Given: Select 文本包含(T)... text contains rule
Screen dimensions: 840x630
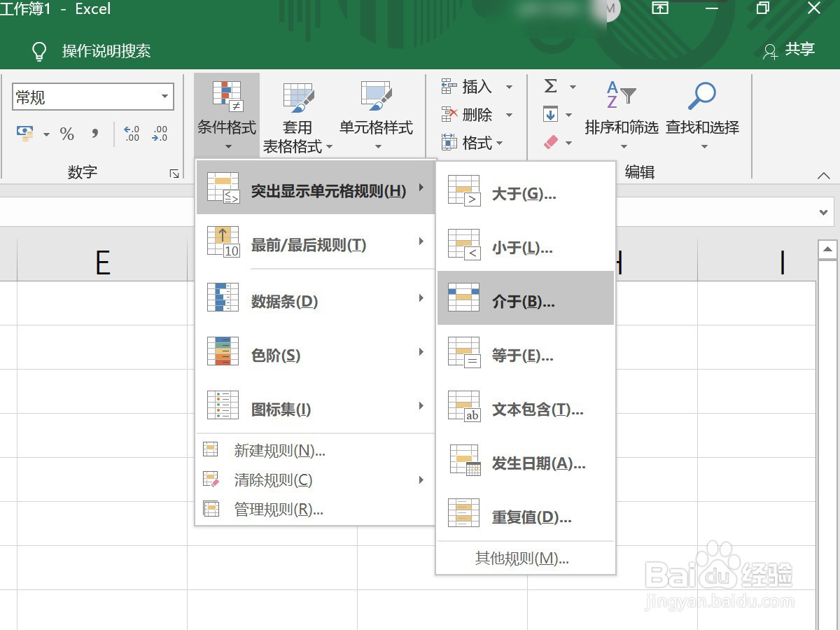Looking at the screenshot, I should (x=526, y=406).
